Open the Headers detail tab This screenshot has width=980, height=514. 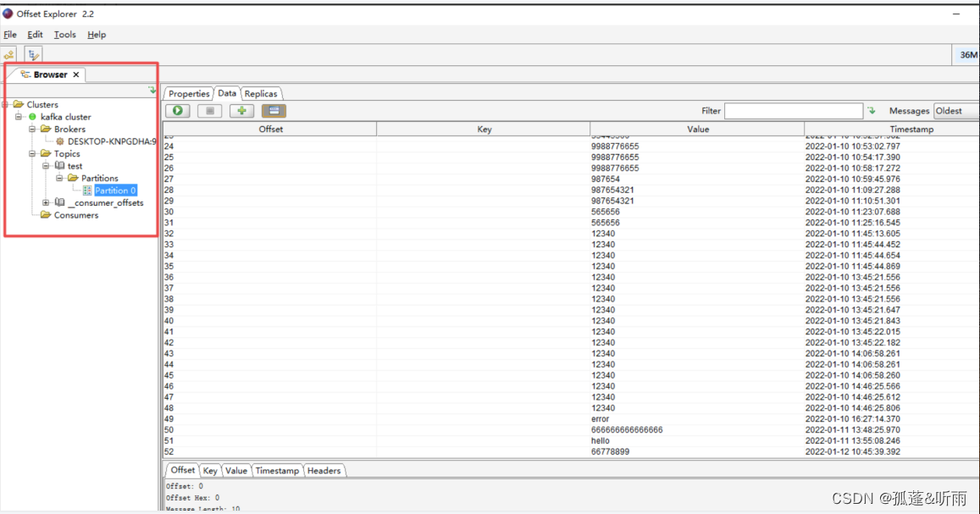click(x=324, y=470)
